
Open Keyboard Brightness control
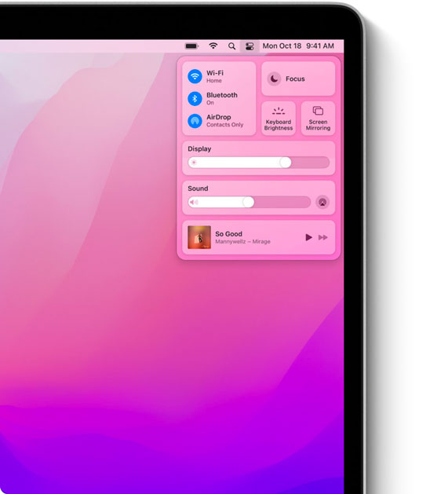(279, 119)
